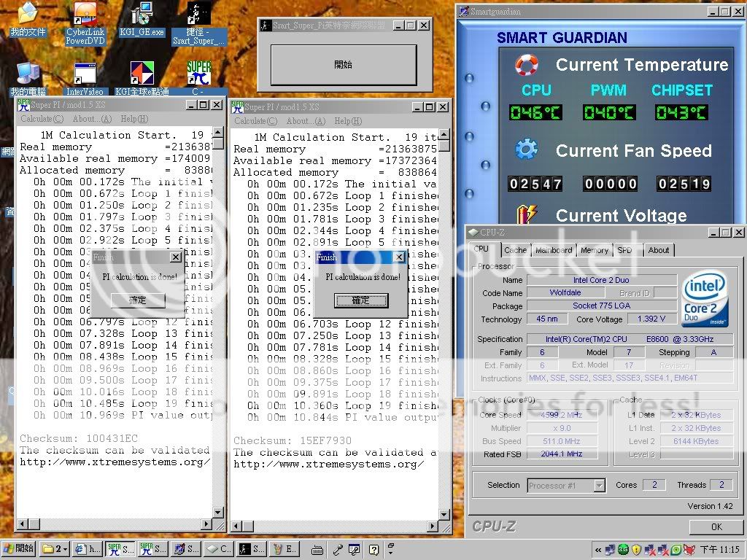Click the Windows Start button (開始) in the taskbar

click(x=19, y=549)
